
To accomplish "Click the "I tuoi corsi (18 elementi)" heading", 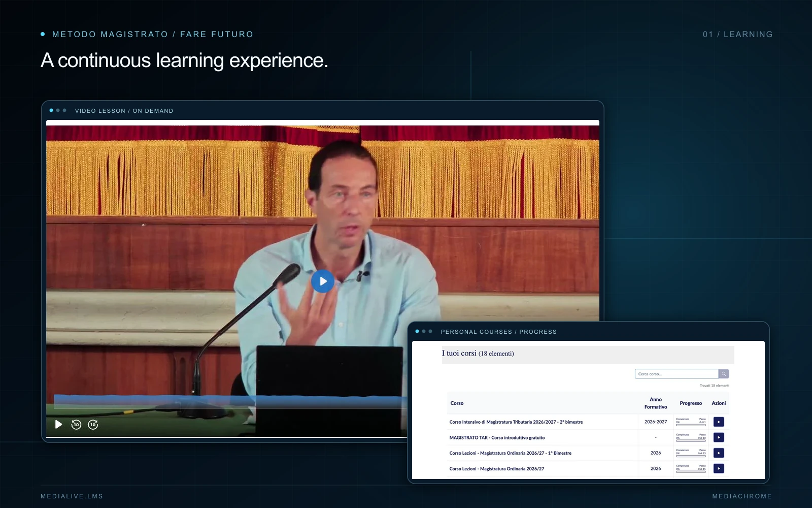I will [x=478, y=354].
